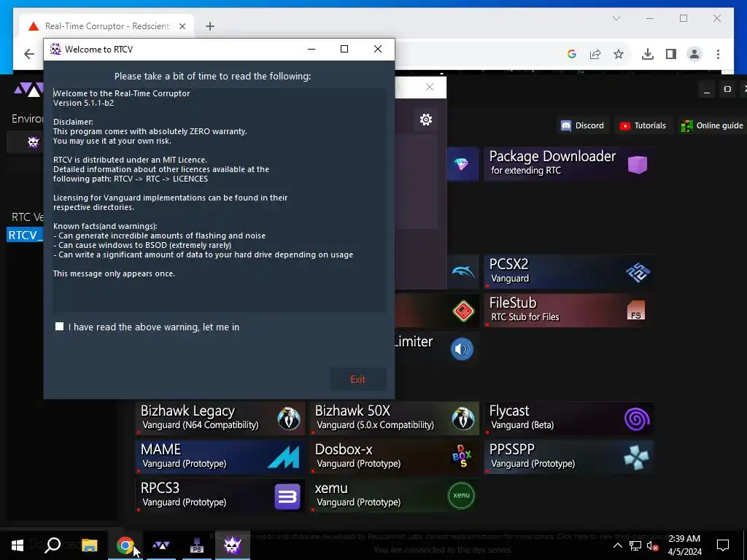
Task: Launch xemu Vanguard Prototype tile
Action: 394,496
